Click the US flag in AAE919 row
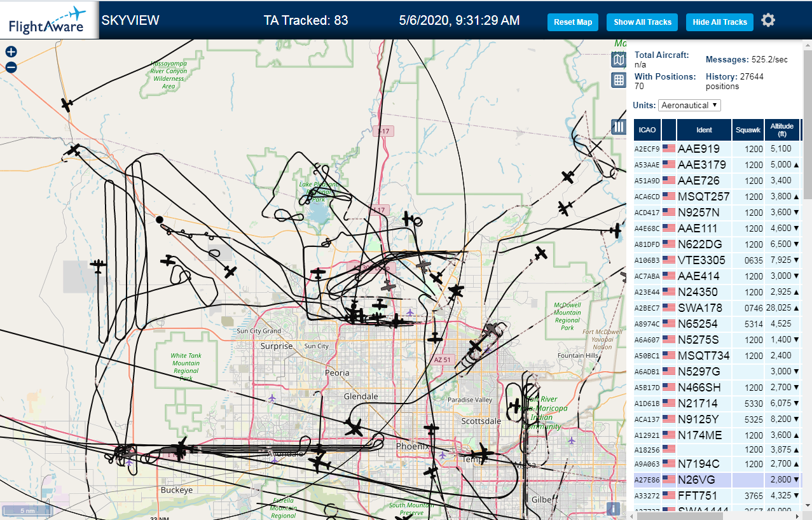The image size is (812, 520). click(669, 148)
